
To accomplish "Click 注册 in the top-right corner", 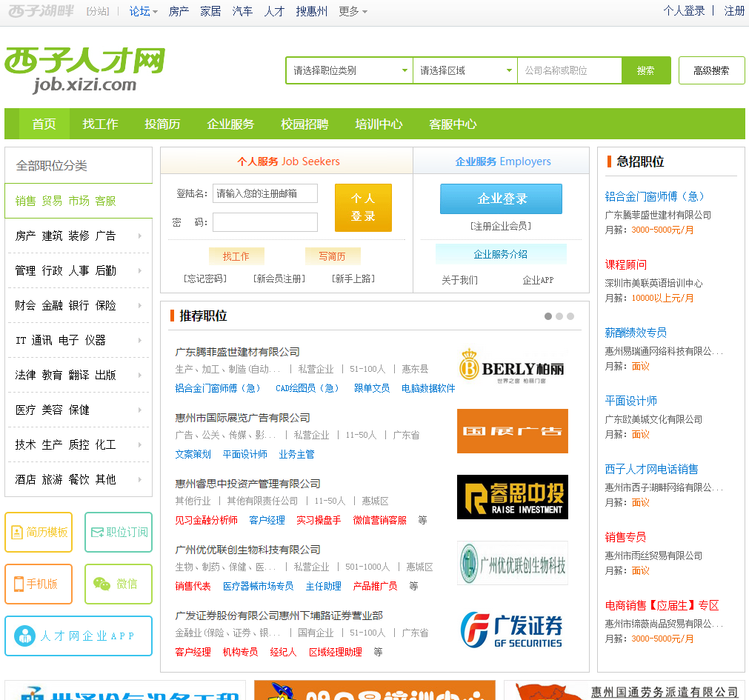I will [734, 10].
